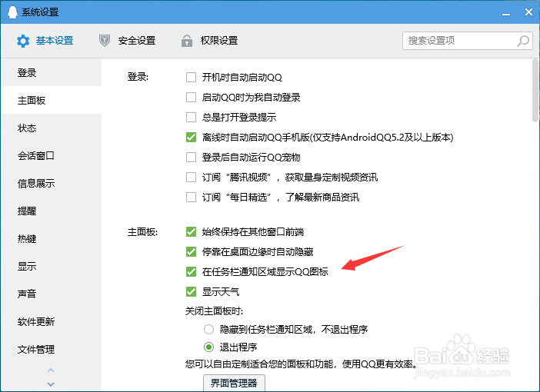Close the 系统设置 window
Screen dimensions: 540x392
point(528,12)
